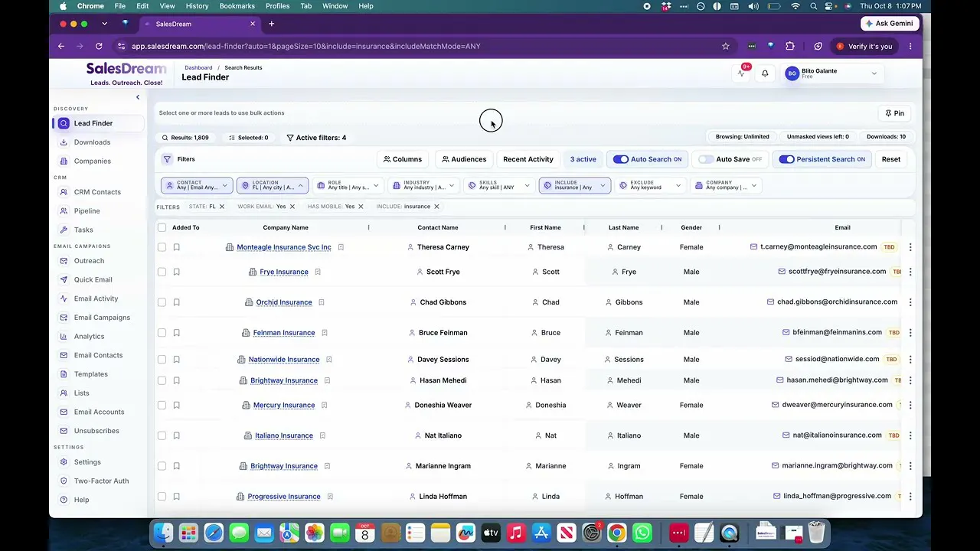Screen dimensions: 980x551
Task: Open Finder from the macOS Dock
Action: (163, 533)
